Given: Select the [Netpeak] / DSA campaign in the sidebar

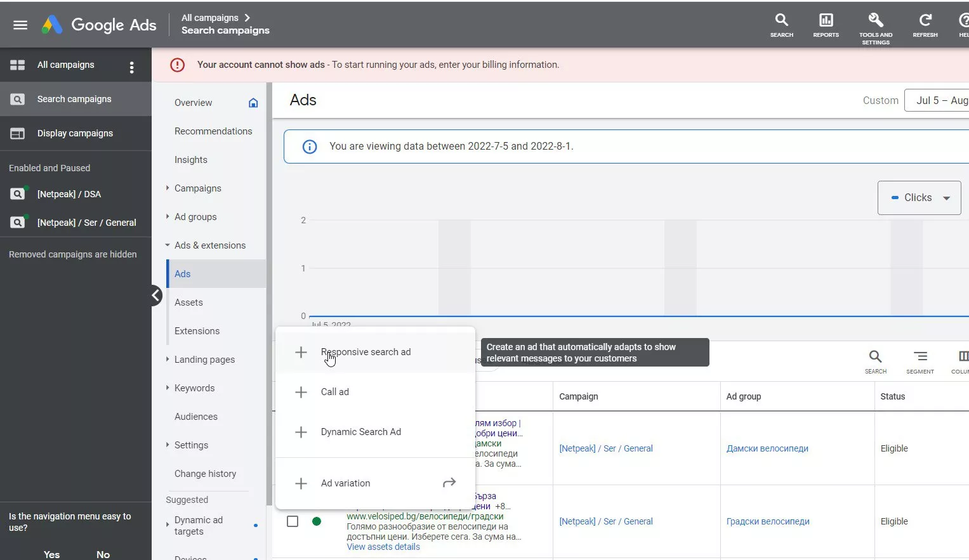Looking at the screenshot, I should (x=69, y=194).
